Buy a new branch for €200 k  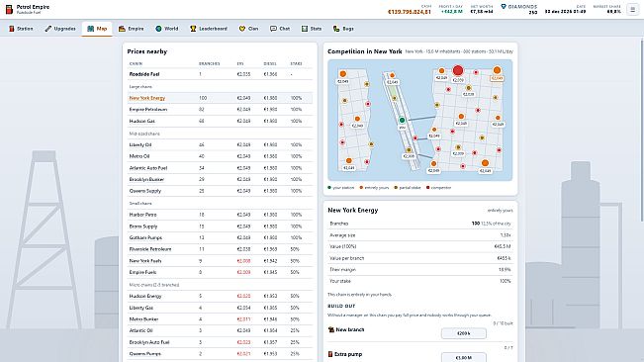(464, 333)
